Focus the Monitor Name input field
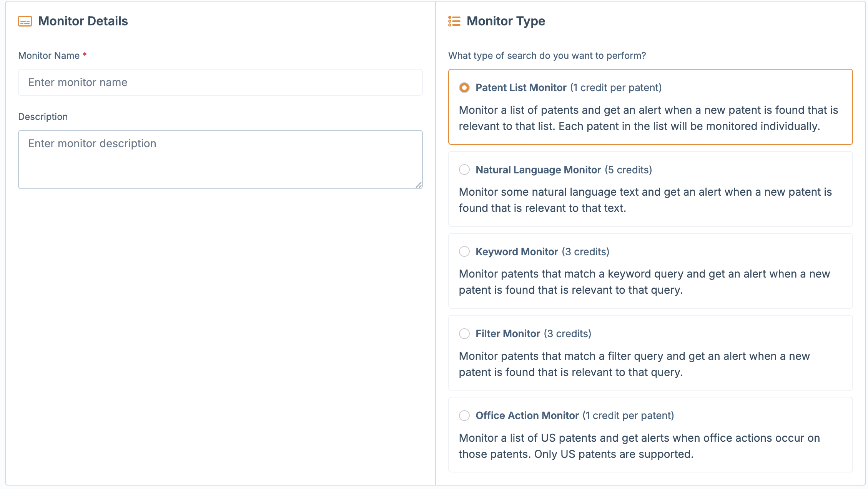Screen dimensions: 868x489 pyautogui.click(x=220, y=82)
